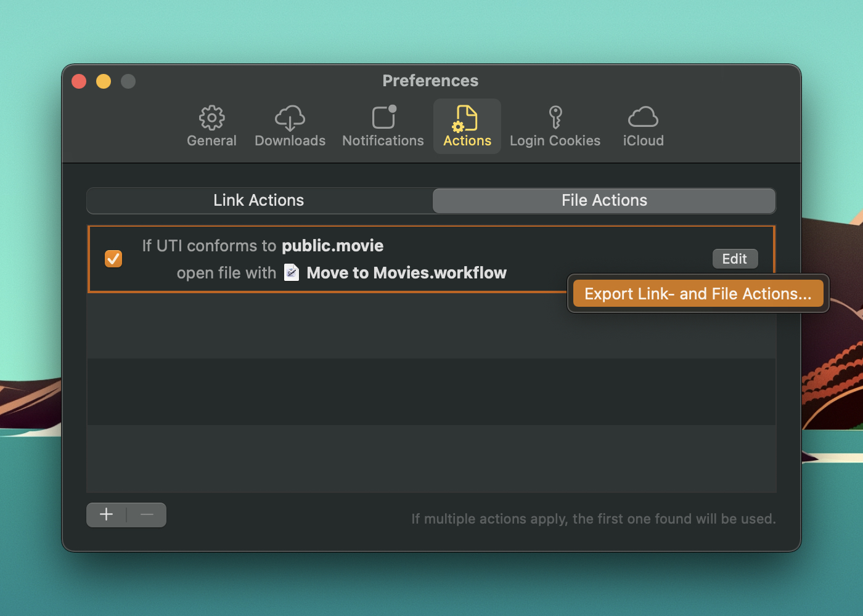Switch to the File Actions tab
The width and height of the screenshot is (863, 616).
[x=604, y=201]
